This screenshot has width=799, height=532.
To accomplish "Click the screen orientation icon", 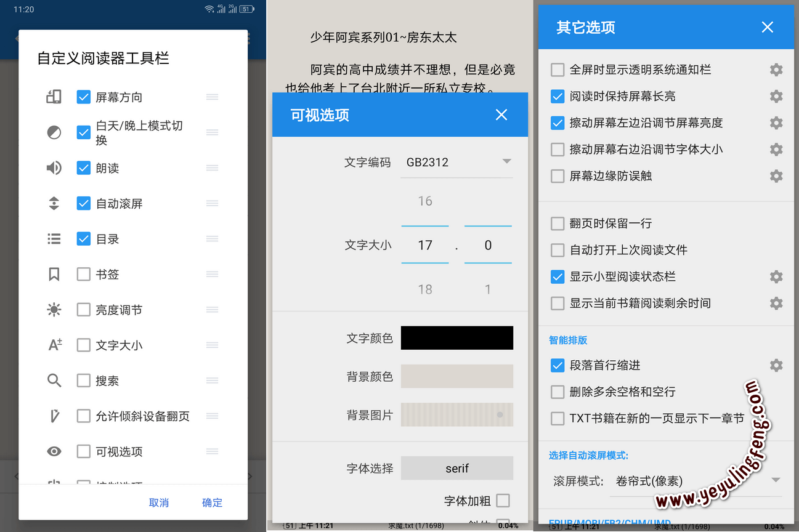I will tap(54, 97).
